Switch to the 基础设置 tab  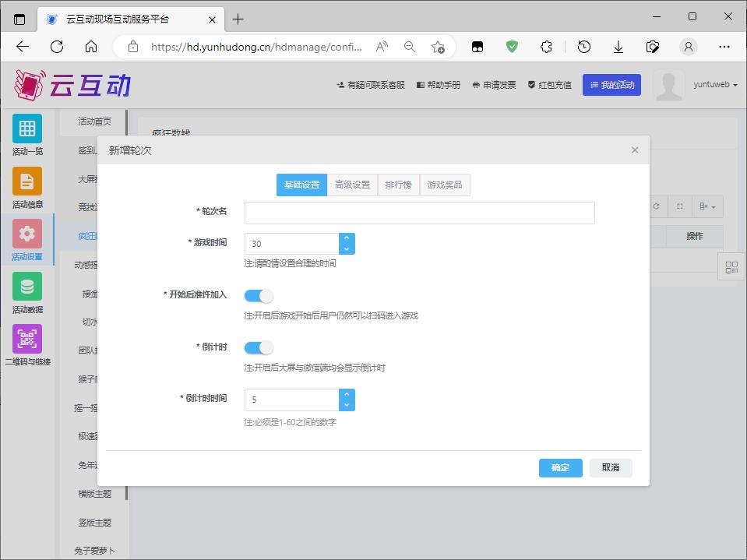click(x=301, y=185)
